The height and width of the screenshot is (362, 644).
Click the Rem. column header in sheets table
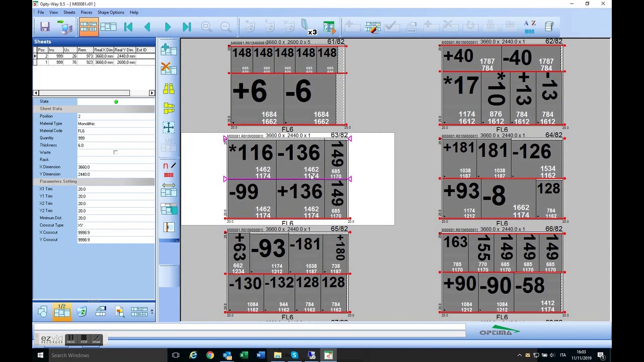pos(85,50)
